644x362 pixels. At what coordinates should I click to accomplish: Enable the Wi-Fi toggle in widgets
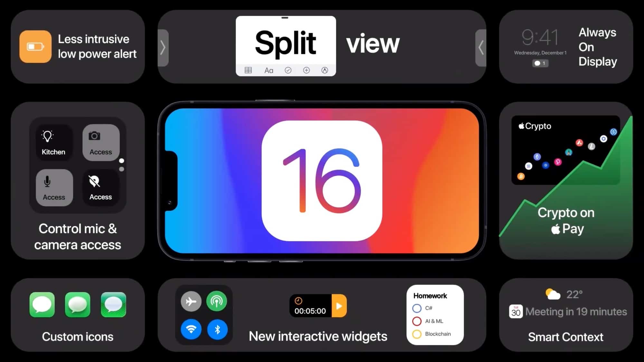191,329
